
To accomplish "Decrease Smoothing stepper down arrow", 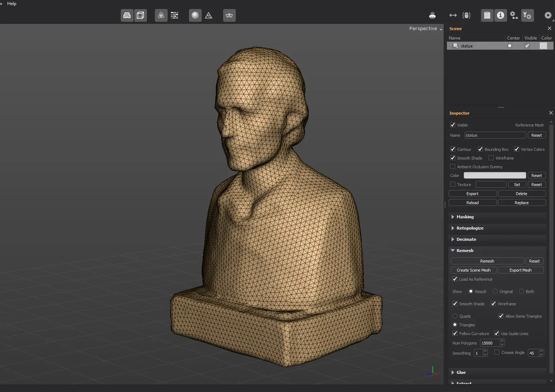I will [485, 355].
